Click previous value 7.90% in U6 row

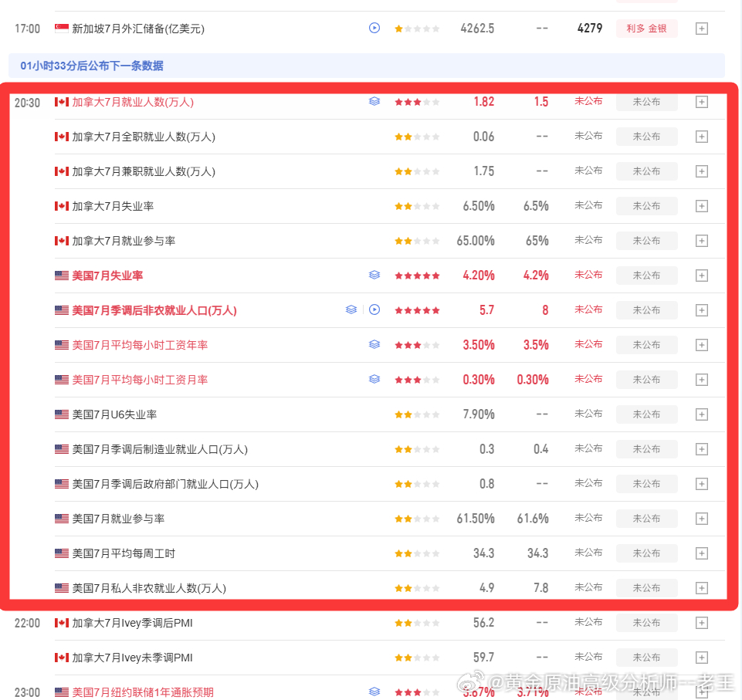click(x=479, y=414)
